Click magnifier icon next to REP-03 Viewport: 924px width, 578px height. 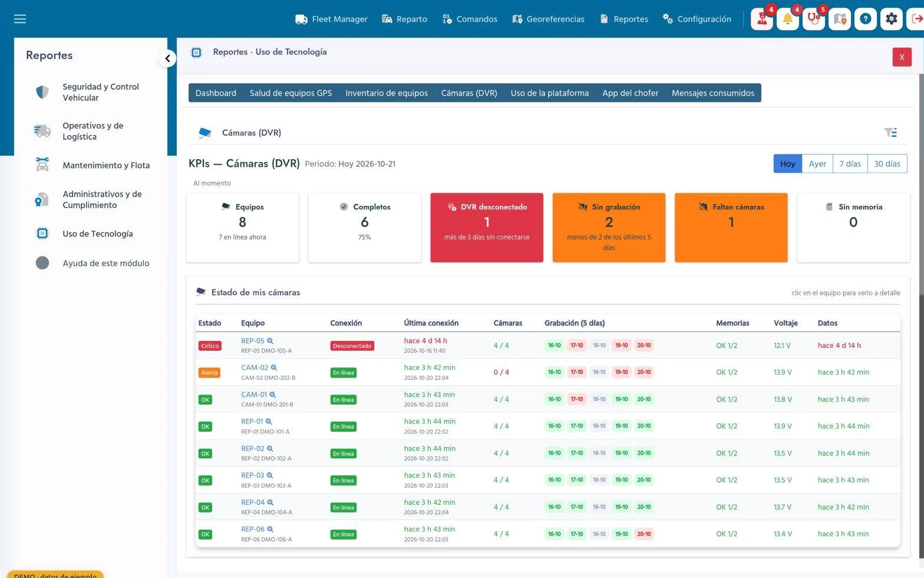[270, 475]
